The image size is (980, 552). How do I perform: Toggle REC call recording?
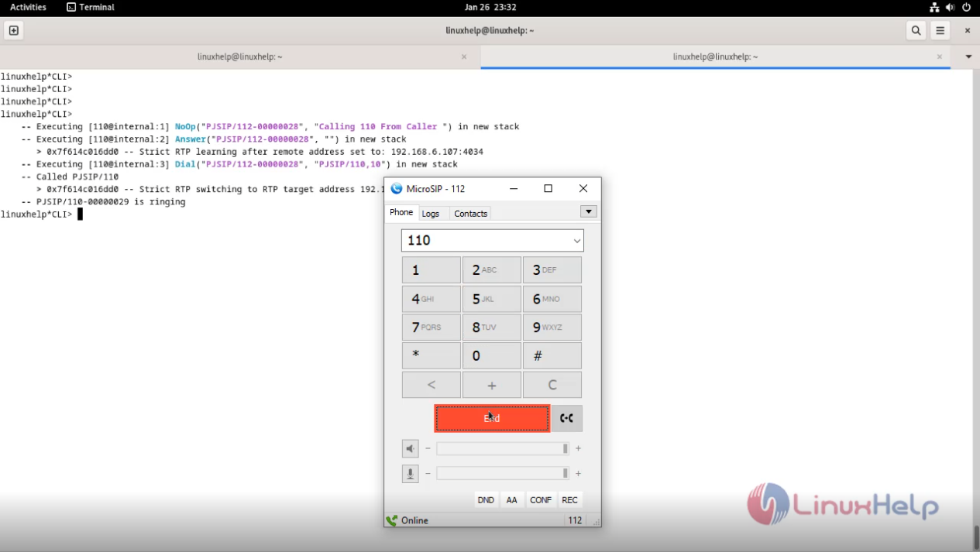point(569,500)
